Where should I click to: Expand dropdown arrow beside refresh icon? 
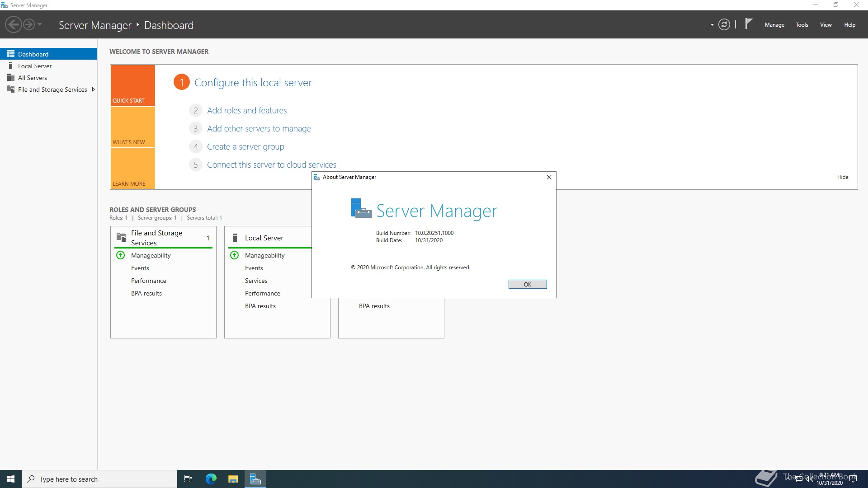pos(712,25)
